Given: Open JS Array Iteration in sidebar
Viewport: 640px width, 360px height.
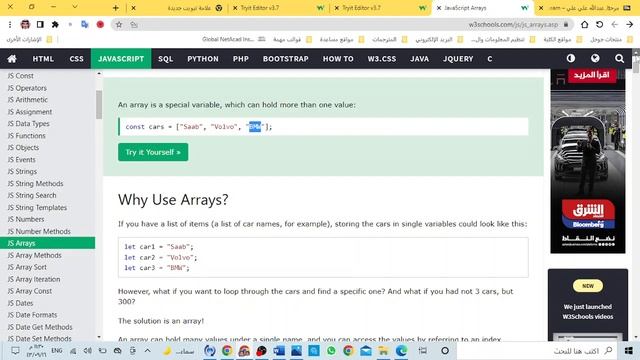Looking at the screenshot, I should coord(33,279).
